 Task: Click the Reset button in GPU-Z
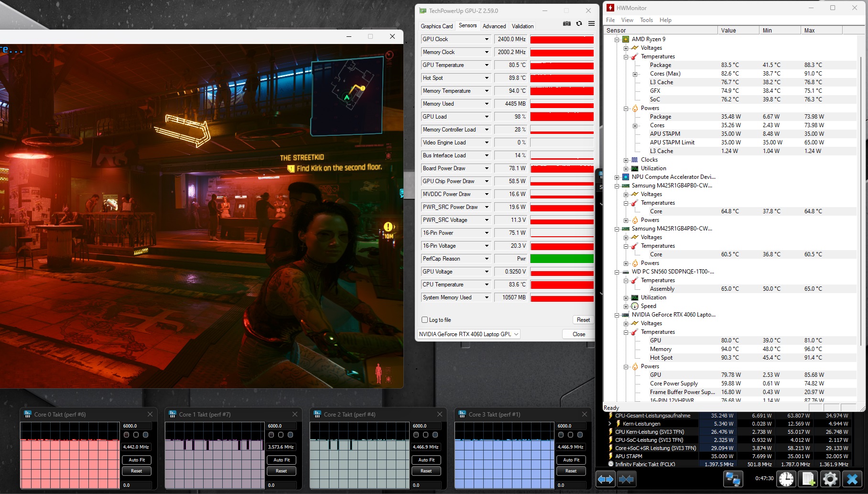(583, 320)
